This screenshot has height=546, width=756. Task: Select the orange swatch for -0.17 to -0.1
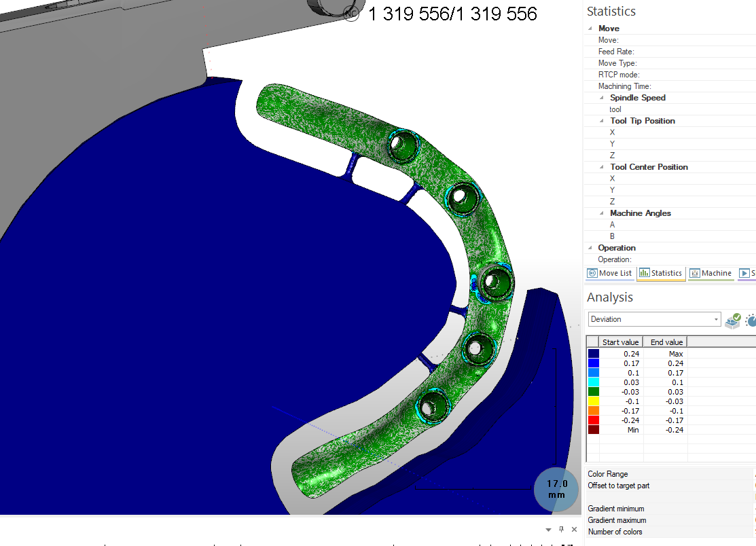(x=594, y=411)
